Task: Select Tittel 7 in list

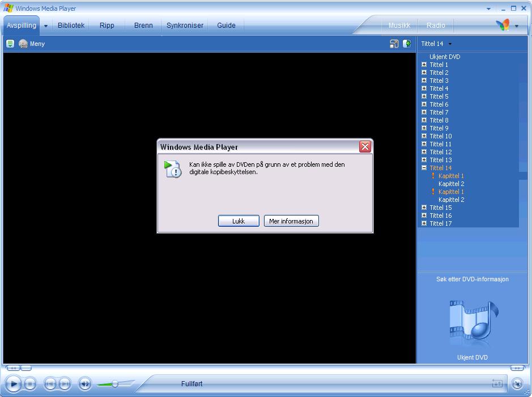Action: (439, 112)
